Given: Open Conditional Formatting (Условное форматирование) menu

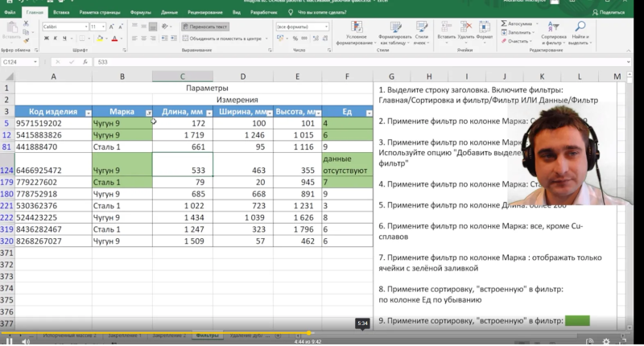Looking at the screenshot, I should pos(356,33).
